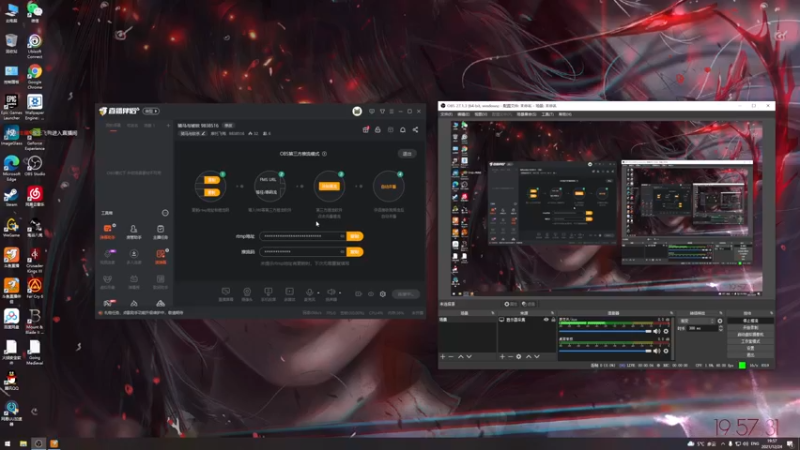Viewport: 800px width, 450px height.
Task: Open Epic Games Launcher desktop shortcut
Action: [x=11, y=106]
